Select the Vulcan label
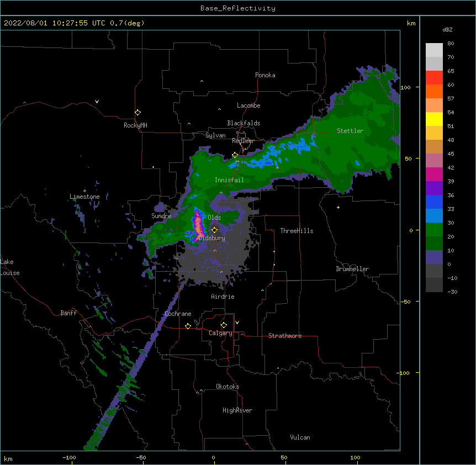 click(300, 437)
